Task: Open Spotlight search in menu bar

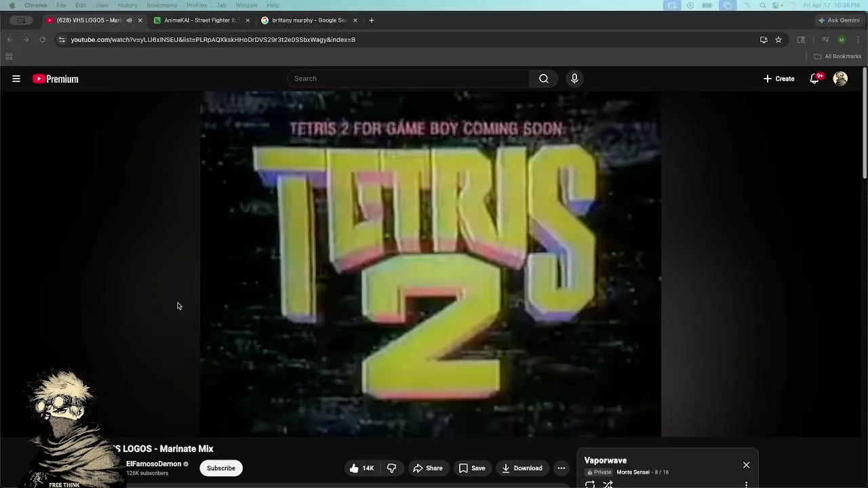Action: [x=763, y=5]
